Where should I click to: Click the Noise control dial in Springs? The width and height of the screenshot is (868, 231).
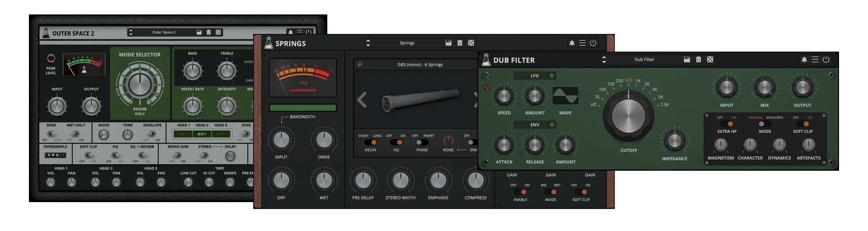pos(448,140)
